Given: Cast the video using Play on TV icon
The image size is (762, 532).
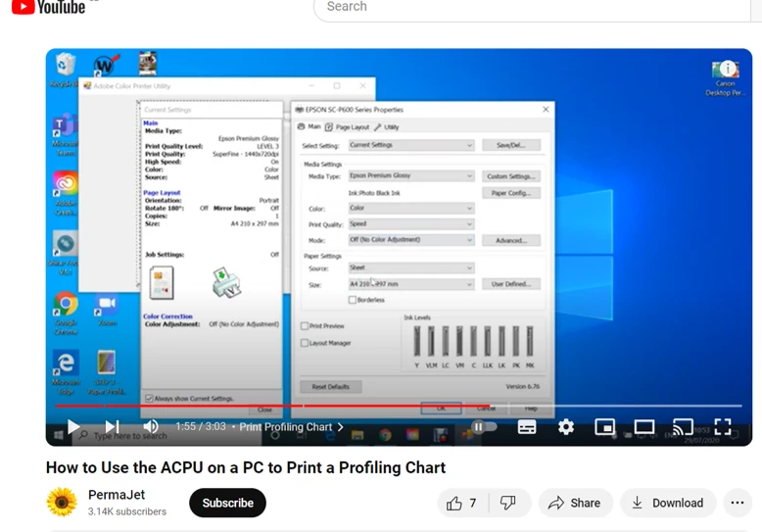Looking at the screenshot, I should pos(683,427).
